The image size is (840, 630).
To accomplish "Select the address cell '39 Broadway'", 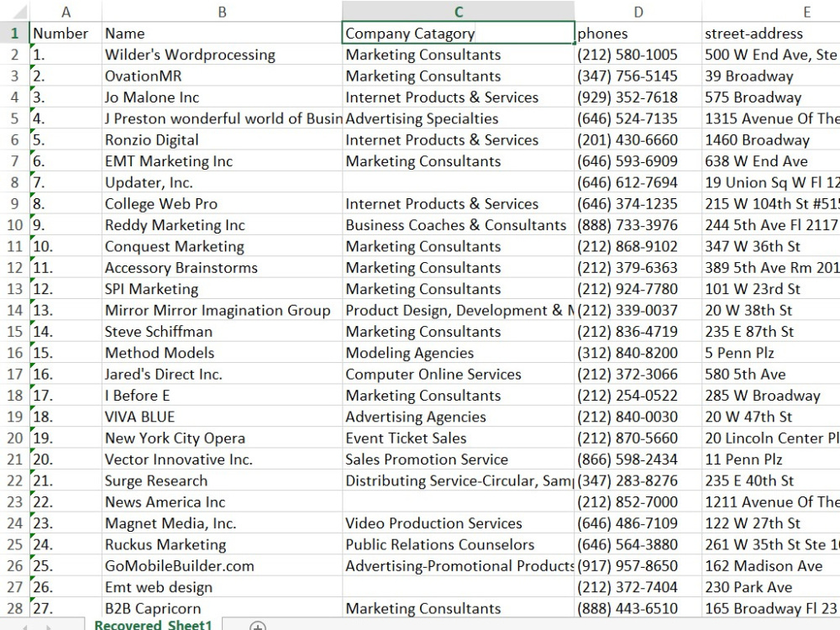I will point(771,76).
